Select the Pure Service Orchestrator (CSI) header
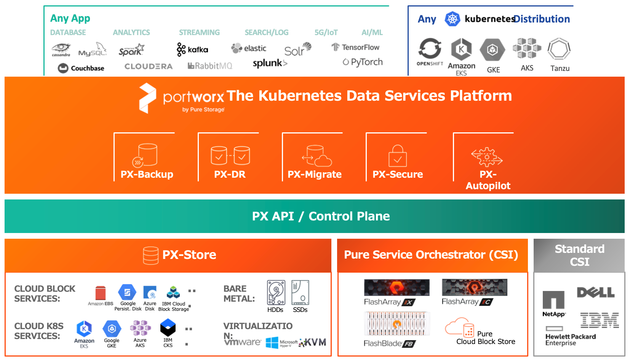The image size is (630, 360). (x=432, y=256)
